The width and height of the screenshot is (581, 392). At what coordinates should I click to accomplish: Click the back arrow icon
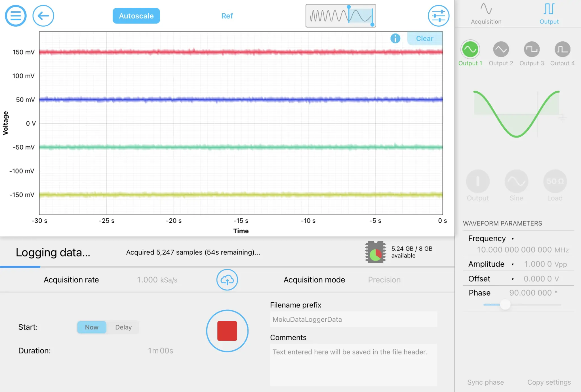pyautogui.click(x=43, y=16)
